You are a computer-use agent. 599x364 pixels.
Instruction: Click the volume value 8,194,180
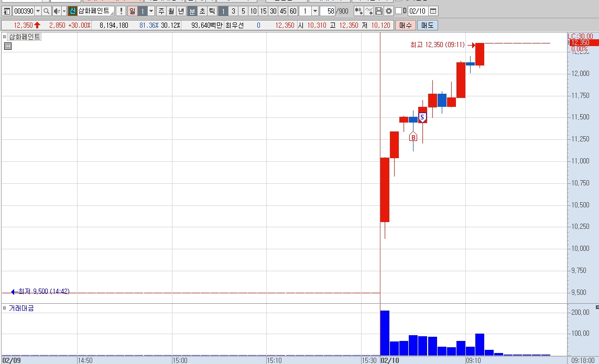[114, 25]
